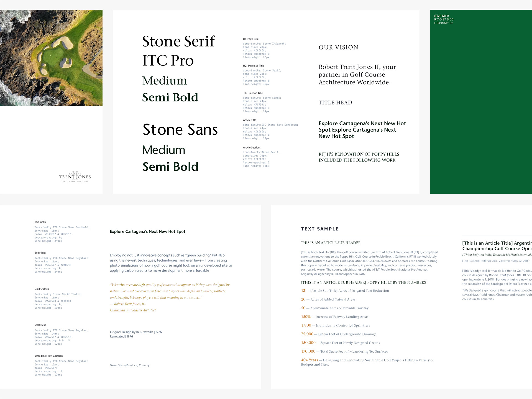This screenshot has width=532, height=399.
Task: Click the 'In 2013, the golf course architecture' paragraph
Action: point(369,263)
